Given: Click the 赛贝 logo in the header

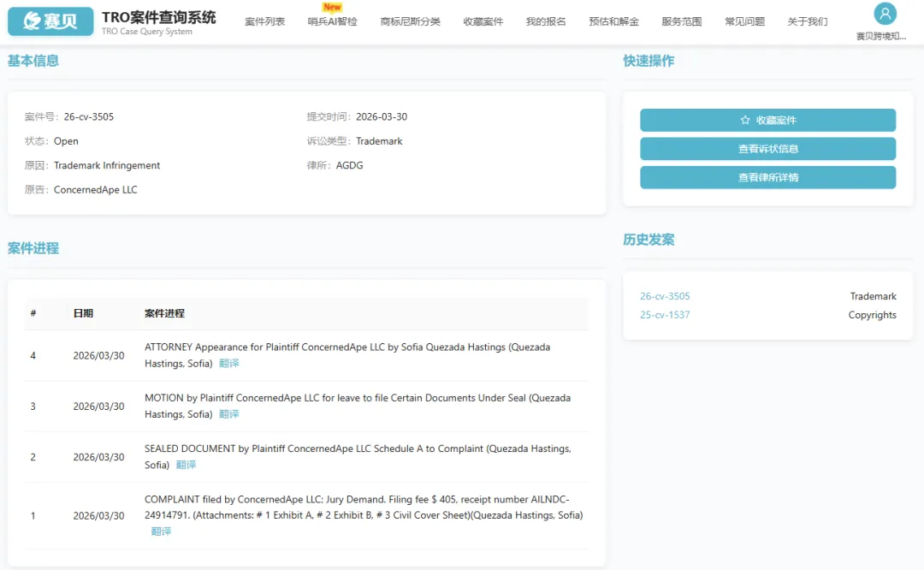Looking at the screenshot, I should [x=50, y=21].
